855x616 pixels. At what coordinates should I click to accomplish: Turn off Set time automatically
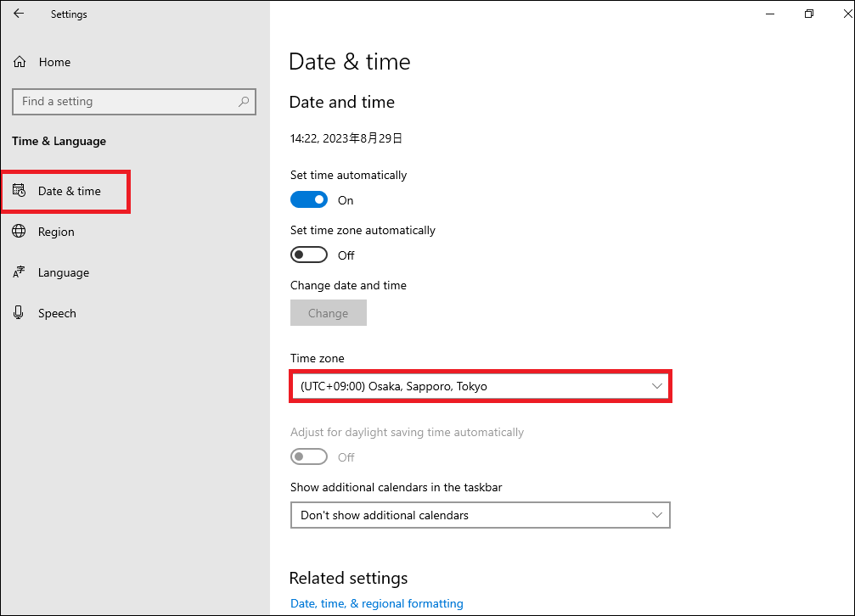pyautogui.click(x=309, y=200)
